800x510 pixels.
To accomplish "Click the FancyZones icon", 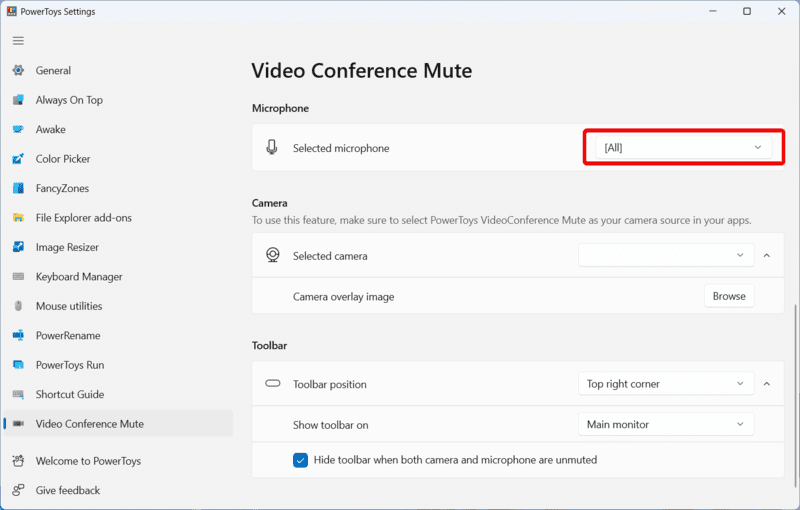I will pyautogui.click(x=18, y=188).
